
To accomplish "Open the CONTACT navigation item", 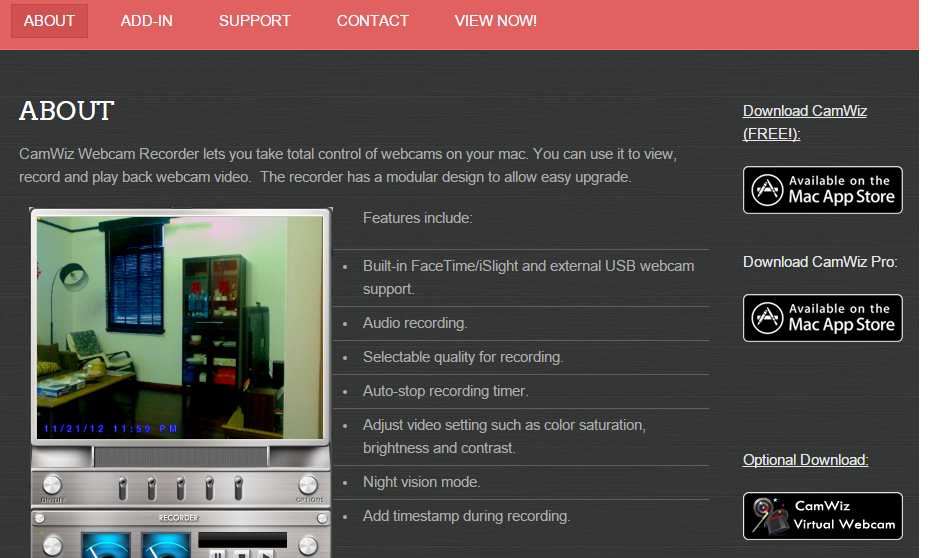I will [372, 21].
